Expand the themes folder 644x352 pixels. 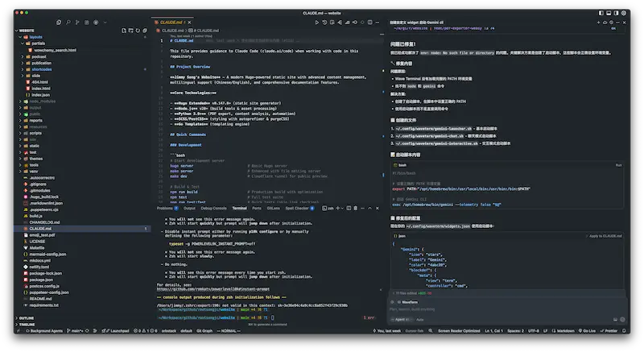click(x=21, y=159)
